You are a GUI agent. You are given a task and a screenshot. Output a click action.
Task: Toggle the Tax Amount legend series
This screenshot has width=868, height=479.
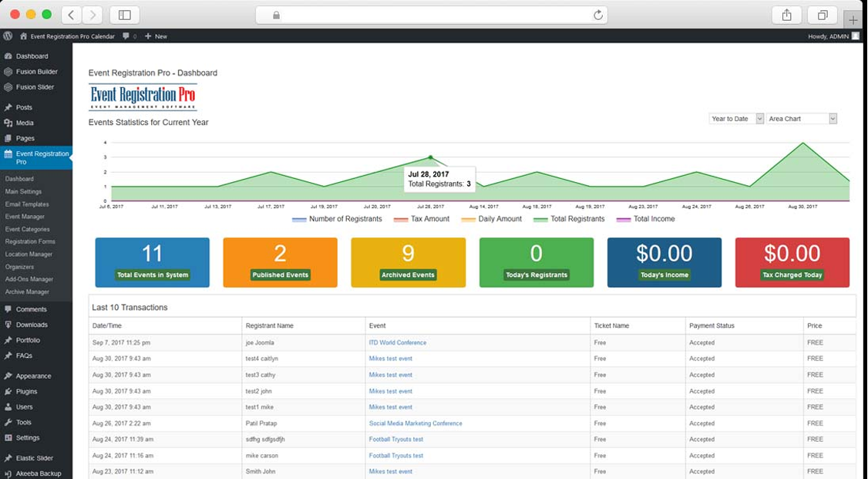(429, 219)
